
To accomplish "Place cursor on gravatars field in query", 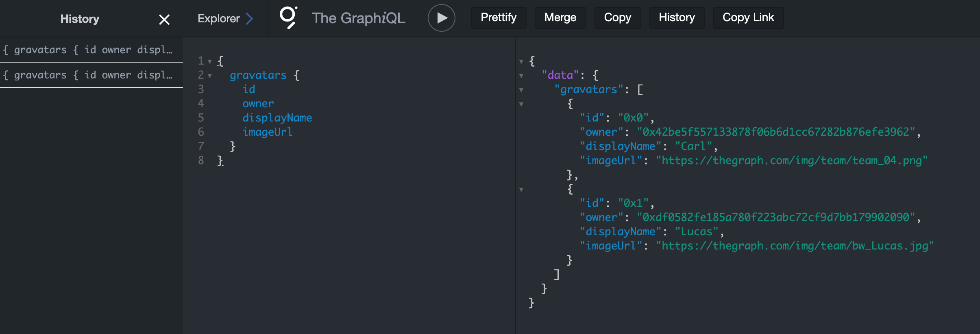I will tap(258, 75).
